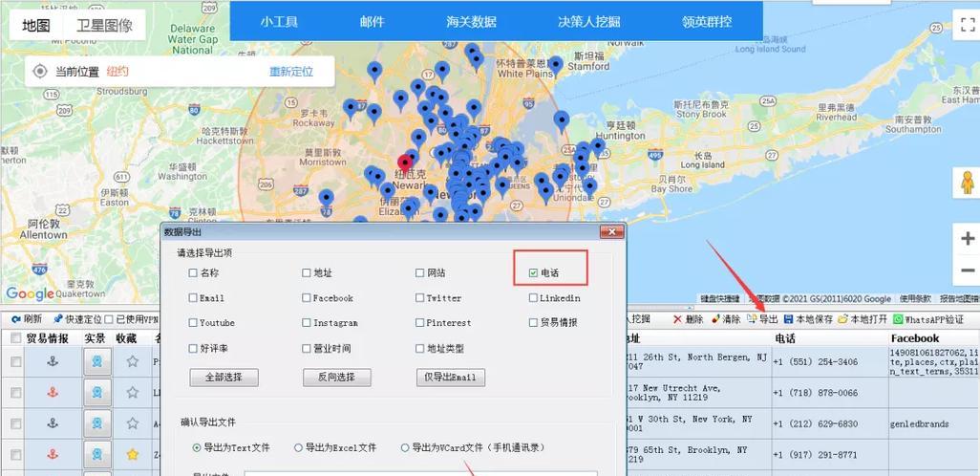Click the 快速定位 pin icon
Viewport: 980px width, 476px height.
tap(57, 319)
